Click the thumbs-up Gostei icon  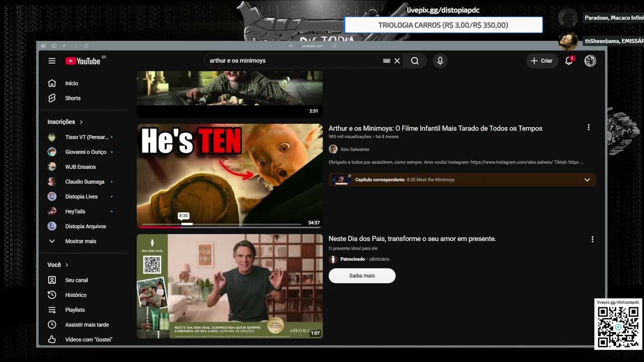pyautogui.click(x=52, y=340)
